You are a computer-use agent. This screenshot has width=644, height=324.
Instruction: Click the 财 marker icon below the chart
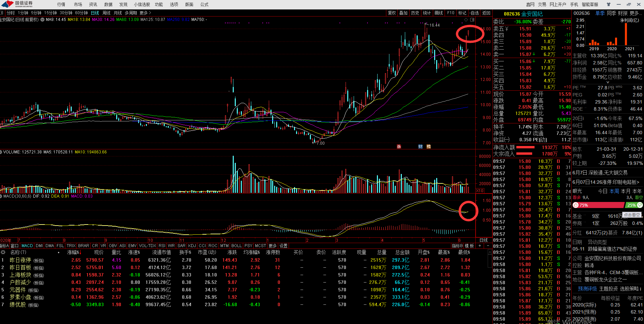tap(420, 147)
